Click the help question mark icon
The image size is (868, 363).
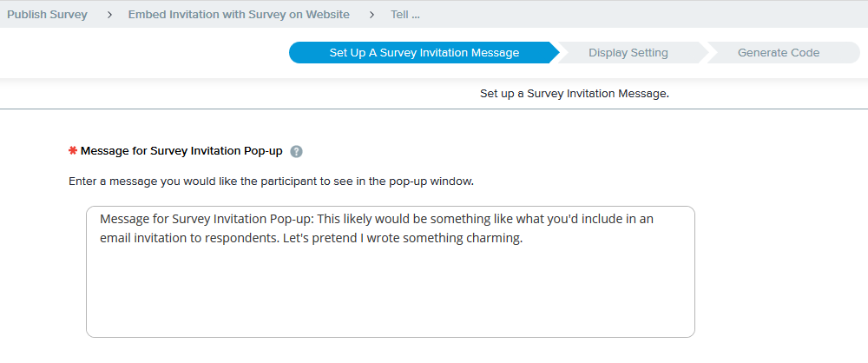tap(297, 151)
